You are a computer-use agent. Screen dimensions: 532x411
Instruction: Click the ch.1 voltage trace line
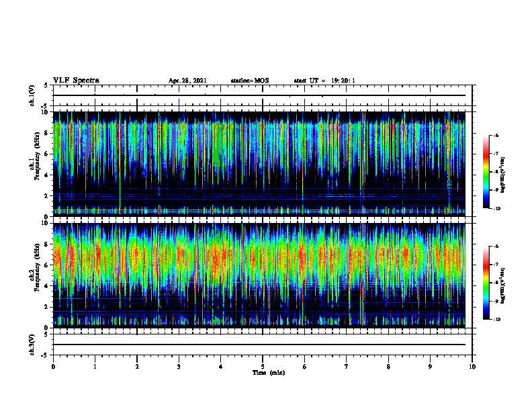tap(259, 95)
